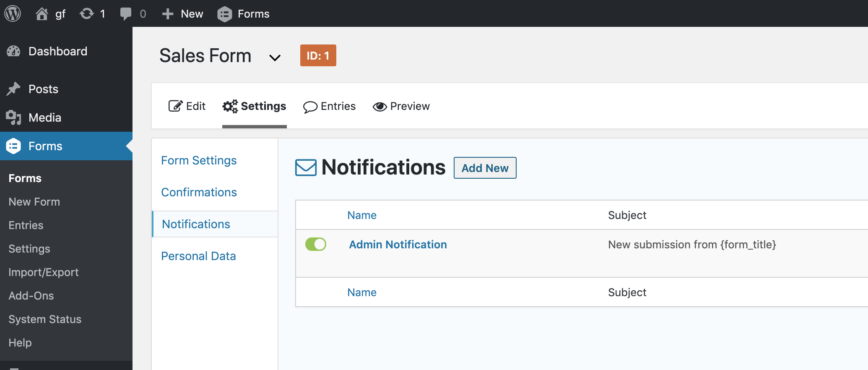Click the Subject footer column

[627, 292]
